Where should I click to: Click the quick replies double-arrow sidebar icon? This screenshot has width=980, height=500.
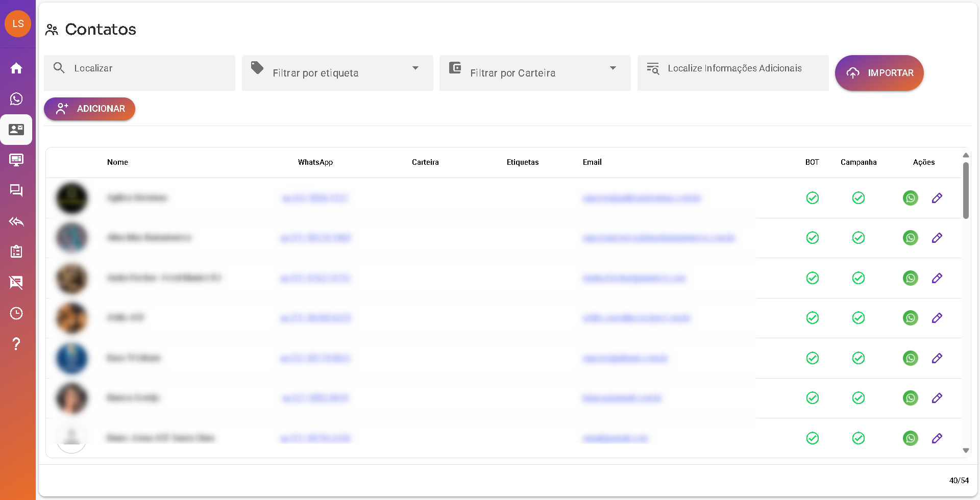pyautogui.click(x=16, y=221)
